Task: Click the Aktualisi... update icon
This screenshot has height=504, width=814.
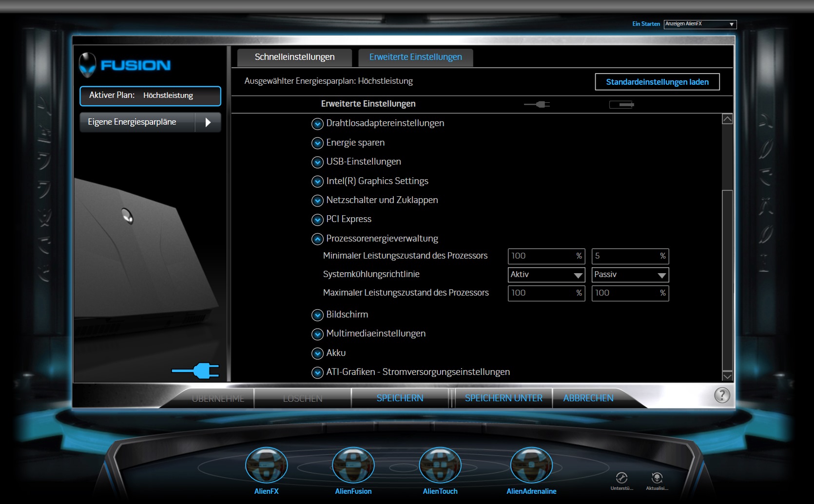Action: tap(657, 478)
